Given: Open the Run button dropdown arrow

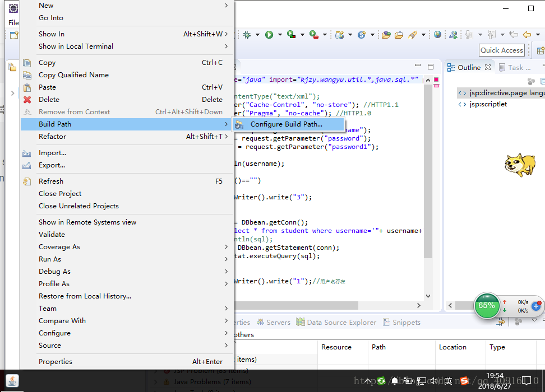Looking at the screenshot, I should (280, 35).
